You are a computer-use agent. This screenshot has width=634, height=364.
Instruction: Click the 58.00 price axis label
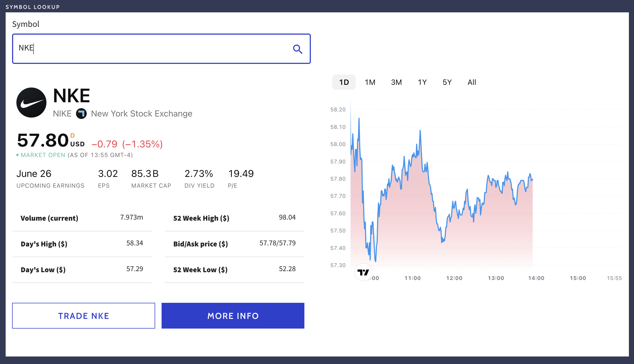pyautogui.click(x=338, y=144)
